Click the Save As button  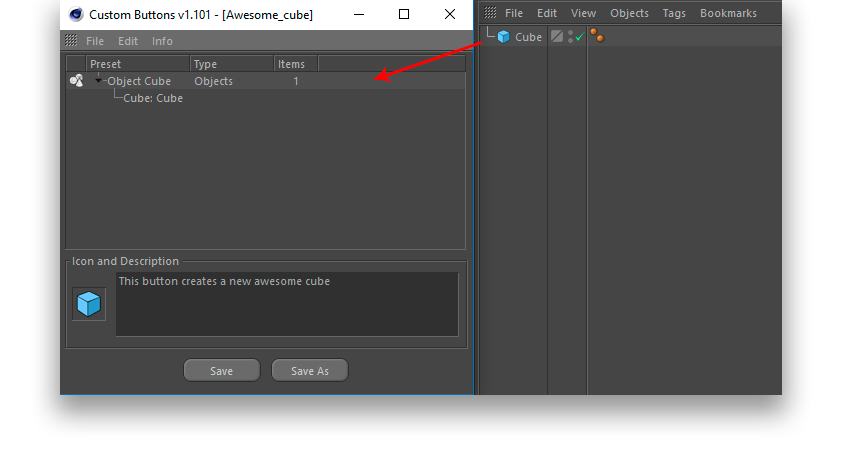pos(310,371)
